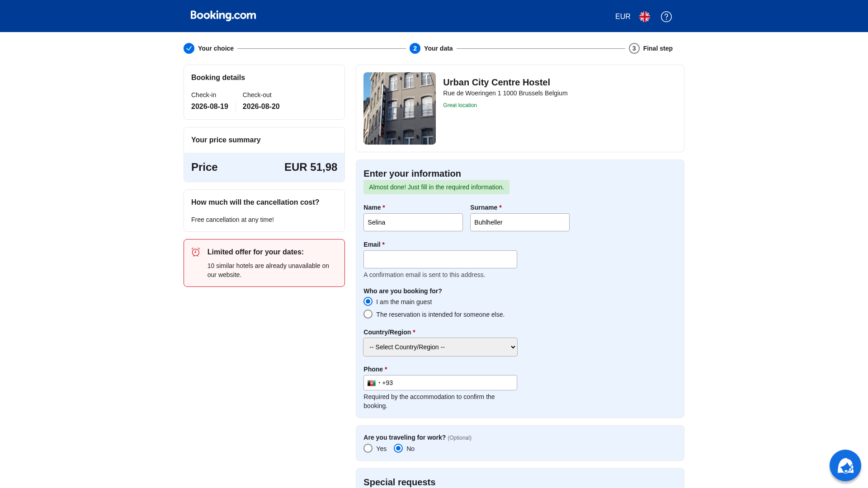
Task: Click into the Surname field with Buhlheller
Action: (x=520, y=222)
